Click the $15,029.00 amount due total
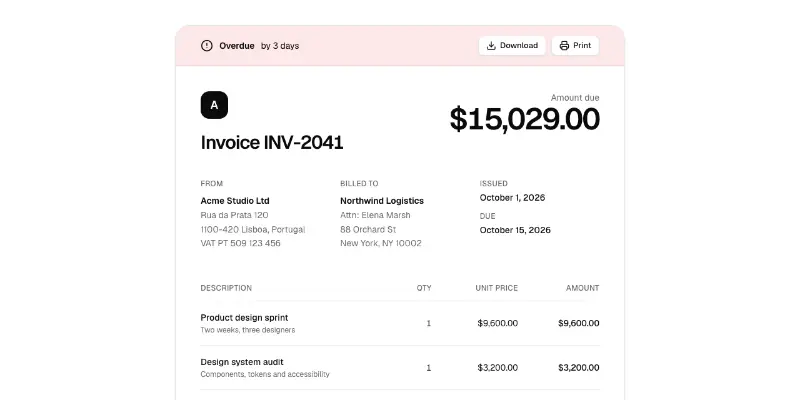Screen dimensions: 800x400 click(x=524, y=119)
